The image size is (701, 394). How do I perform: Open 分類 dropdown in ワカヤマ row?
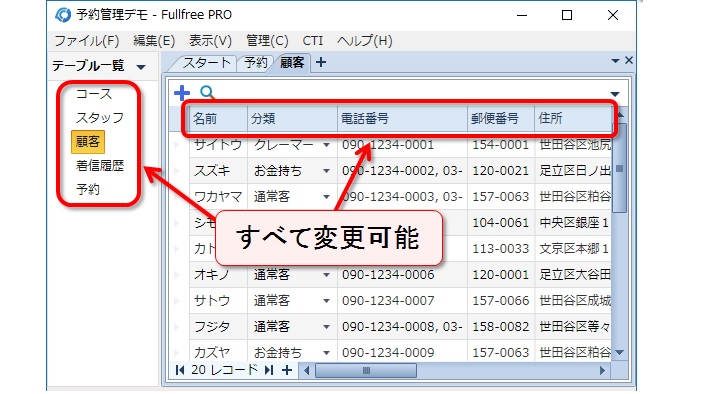pyautogui.click(x=326, y=197)
